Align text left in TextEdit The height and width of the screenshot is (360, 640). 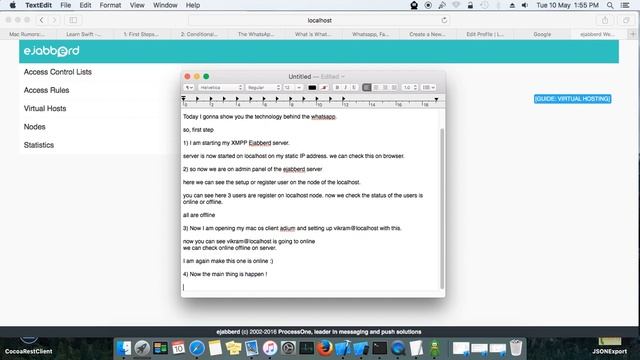tap(367, 87)
